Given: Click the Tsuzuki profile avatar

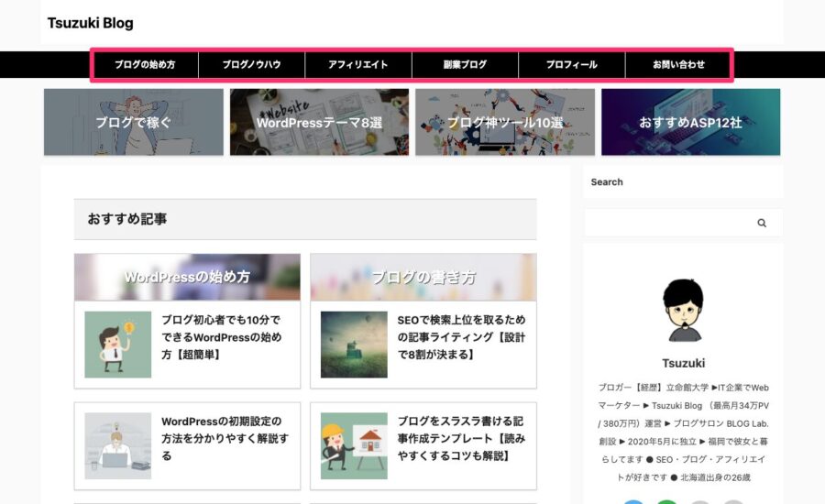Looking at the screenshot, I should pos(683,311).
